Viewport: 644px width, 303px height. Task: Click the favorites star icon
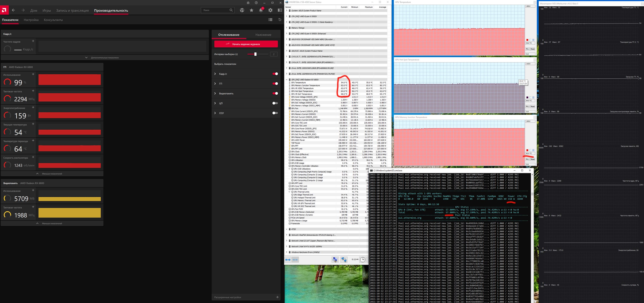(252, 10)
